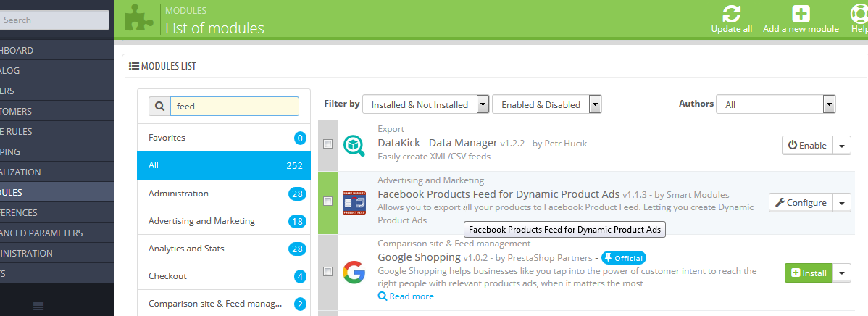Open the Dashboard sidebar item
The image size is (868, 316).
57,50
